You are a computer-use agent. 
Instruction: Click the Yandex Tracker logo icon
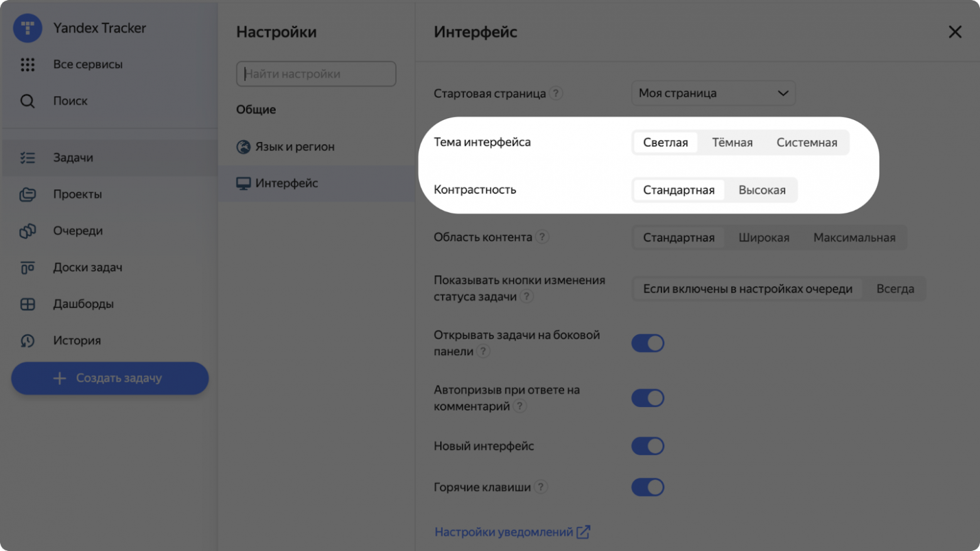[x=28, y=28]
